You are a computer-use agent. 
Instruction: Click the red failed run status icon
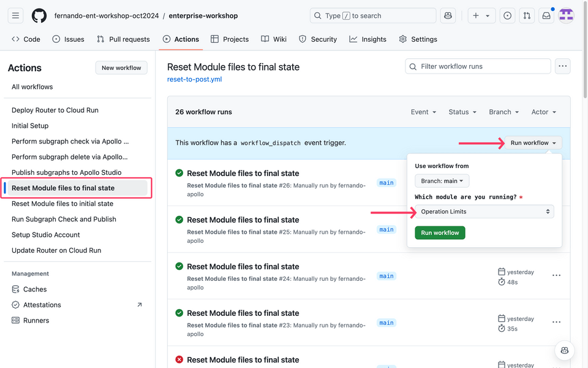click(x=179, y=359)
